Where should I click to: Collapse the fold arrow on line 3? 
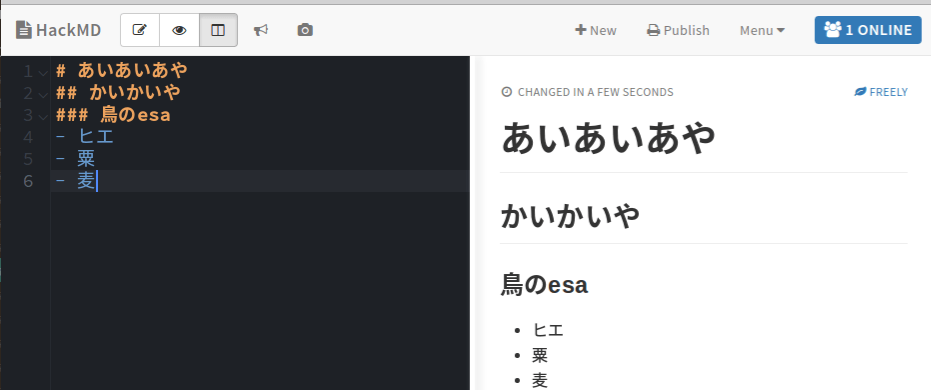[x=43, y=116]
